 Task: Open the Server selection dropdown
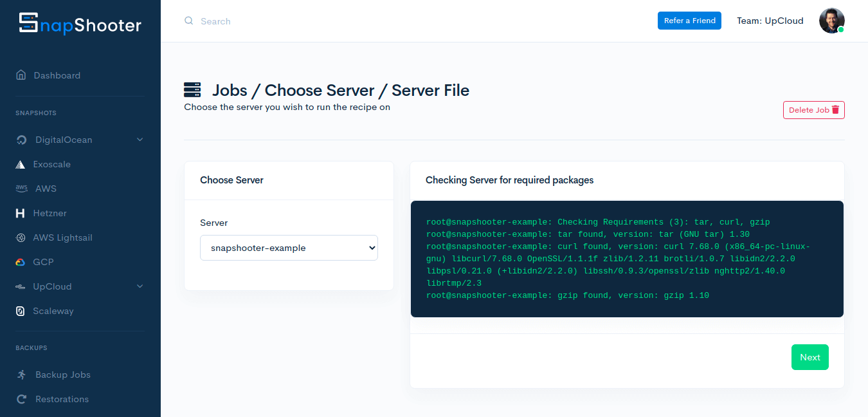(x=289, y=248)
